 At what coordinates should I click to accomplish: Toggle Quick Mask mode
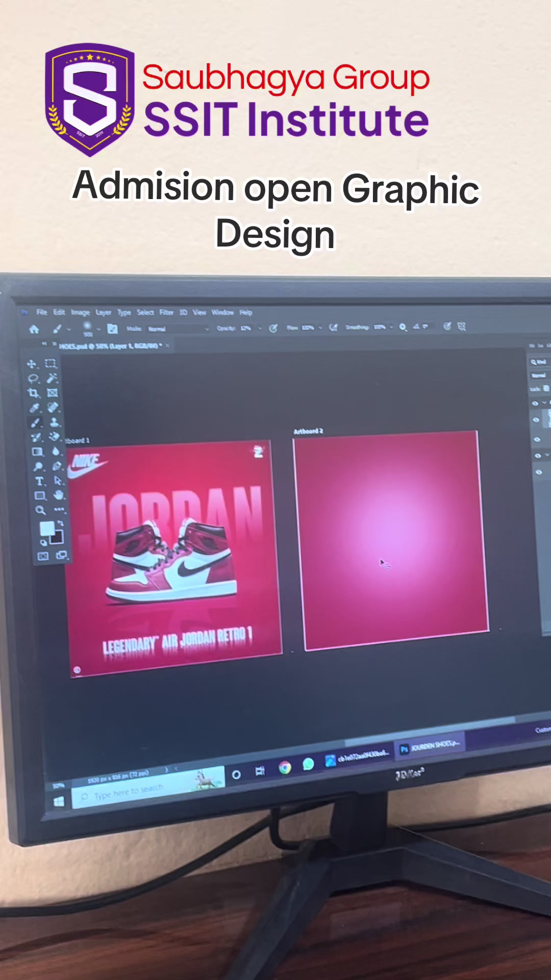[x=43, y=556]
